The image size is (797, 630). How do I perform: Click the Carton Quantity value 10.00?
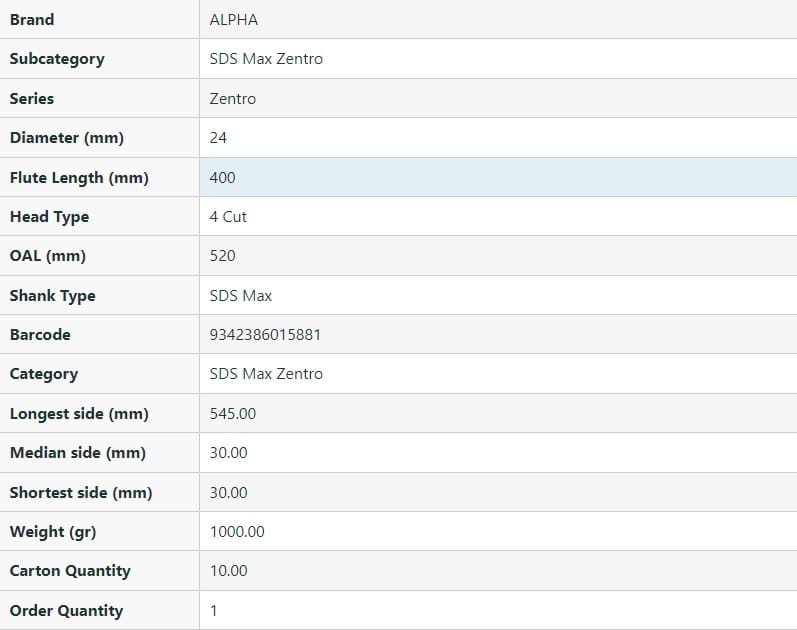(228, 571)
